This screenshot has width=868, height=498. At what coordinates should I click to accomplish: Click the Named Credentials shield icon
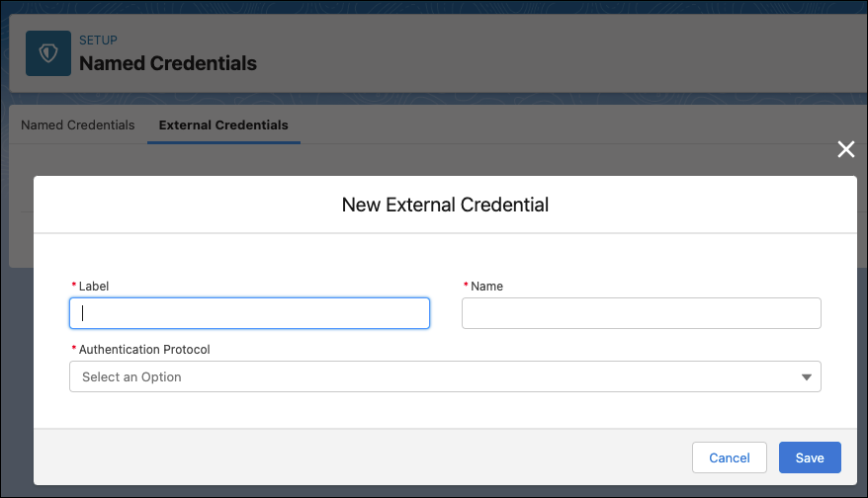(x=48, y=53)
